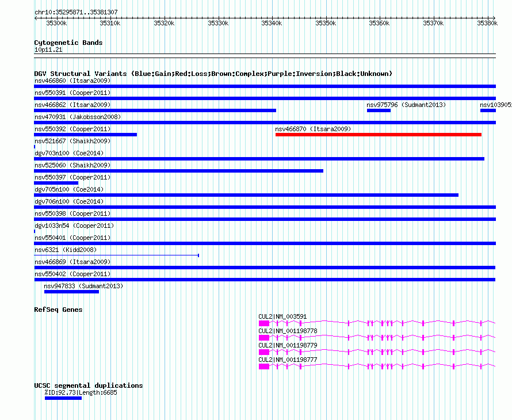Open the CUL2|NM_003591 transcript label
512x420 pixels.
(x=282, y=316)
